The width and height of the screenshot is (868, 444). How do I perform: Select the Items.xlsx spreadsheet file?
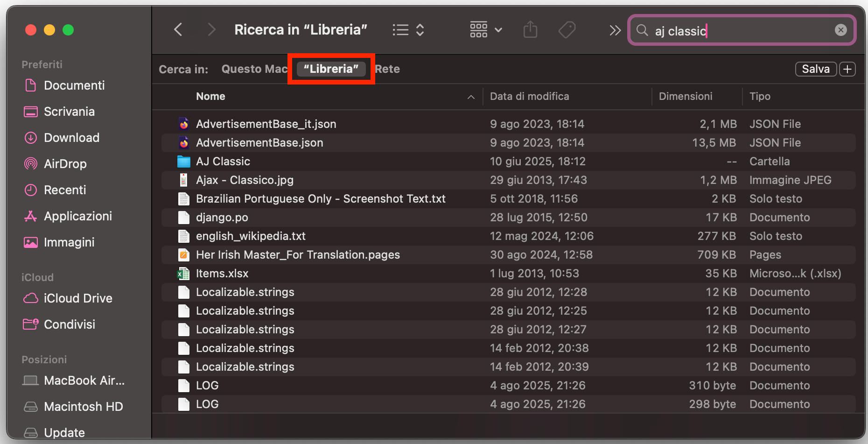click(222, 274)
